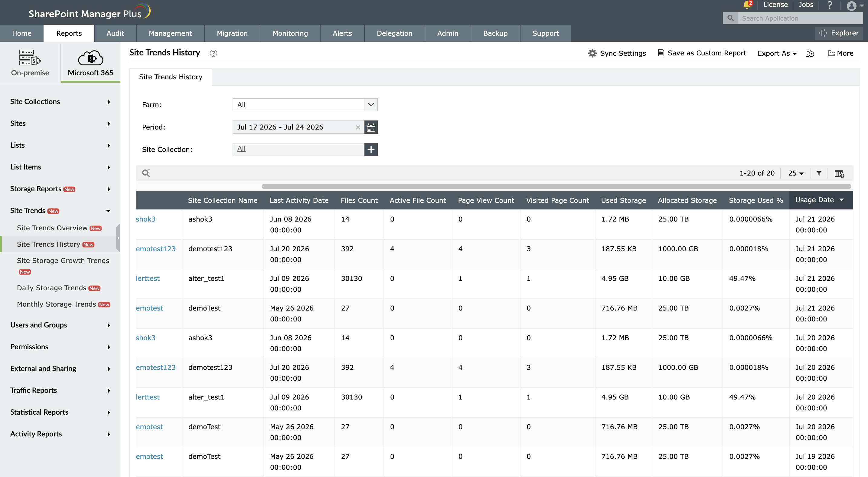Expand Traffic Reports section
Screen dimensions: 868x477
click(60, 390)
